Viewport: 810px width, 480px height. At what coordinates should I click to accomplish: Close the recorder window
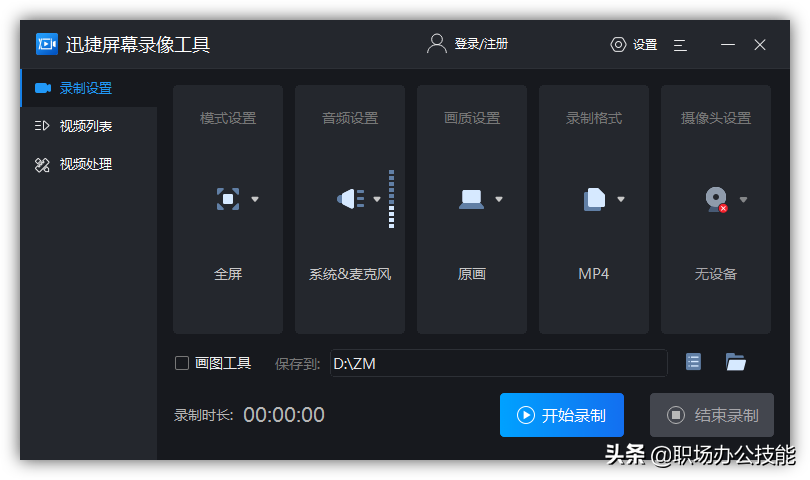coord(759,45)
